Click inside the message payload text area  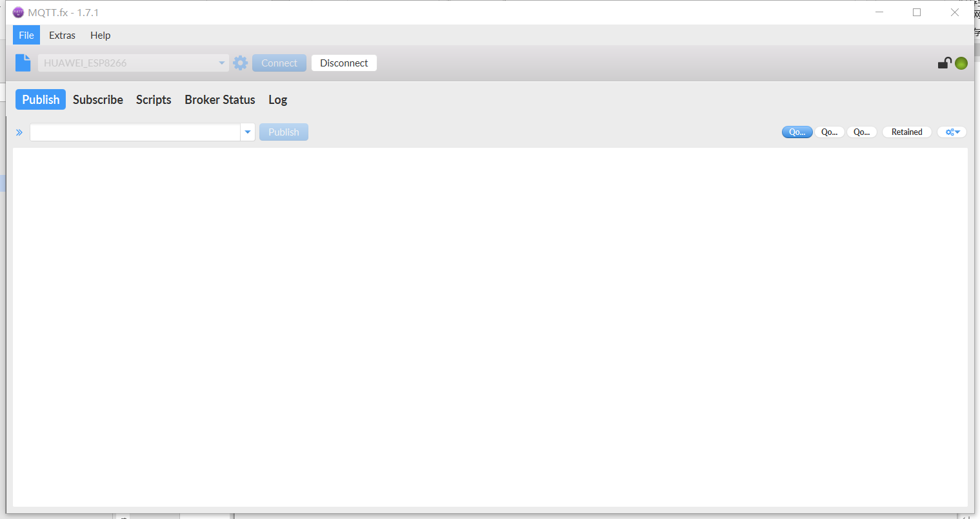coord(490,327)
